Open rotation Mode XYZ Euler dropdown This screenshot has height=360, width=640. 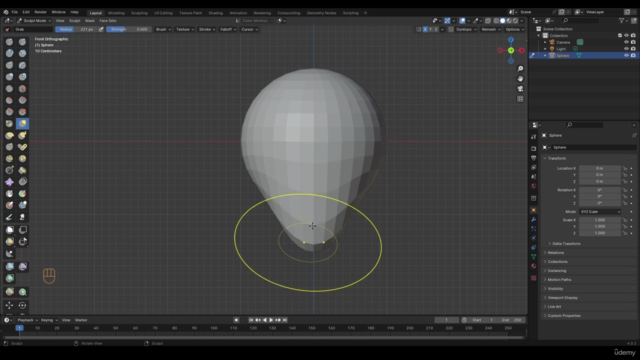pyautogui.click(x=600, y=212)
